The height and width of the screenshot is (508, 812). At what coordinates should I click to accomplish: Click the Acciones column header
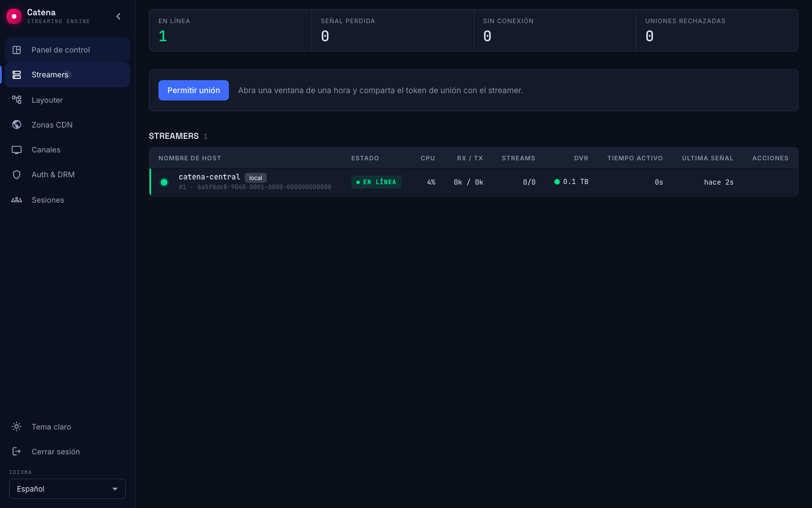(770, 158)
